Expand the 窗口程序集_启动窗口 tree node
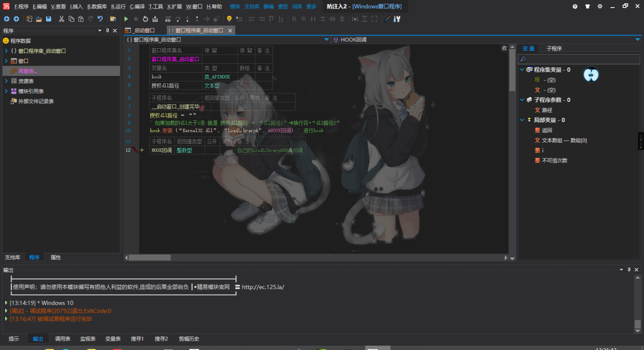Viewport: 644px width, 350px height. (x=6, y=51)
